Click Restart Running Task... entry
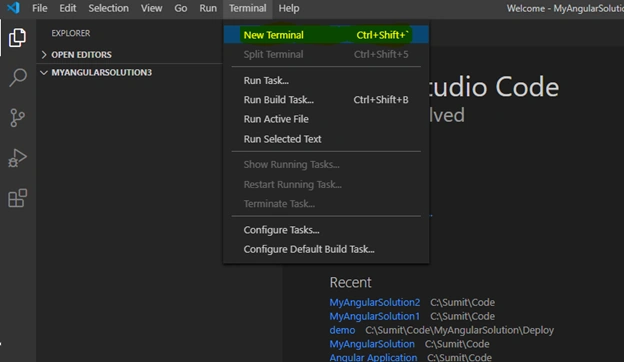 pos(326,184)
